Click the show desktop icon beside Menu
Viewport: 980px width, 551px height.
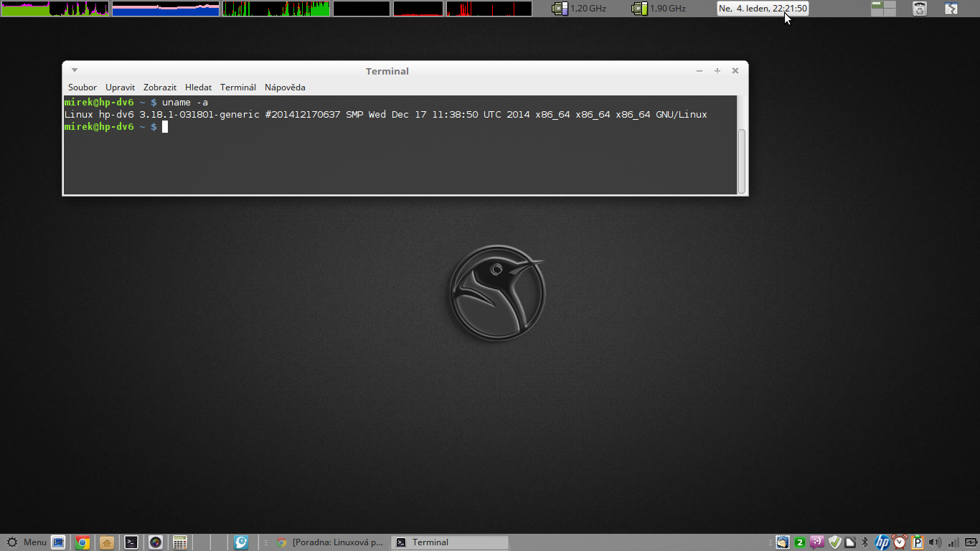(x=59, y=542)
